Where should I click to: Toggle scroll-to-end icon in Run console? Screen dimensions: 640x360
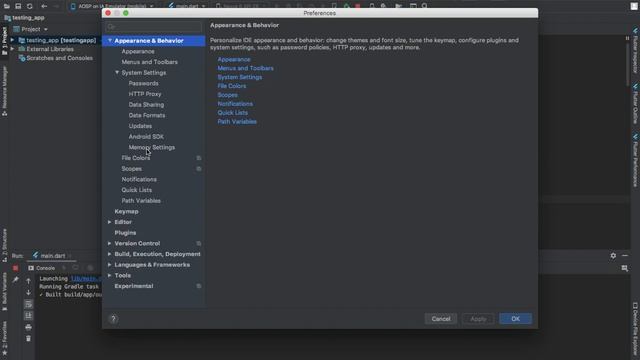pyautogui.click(x=28, y=316)
